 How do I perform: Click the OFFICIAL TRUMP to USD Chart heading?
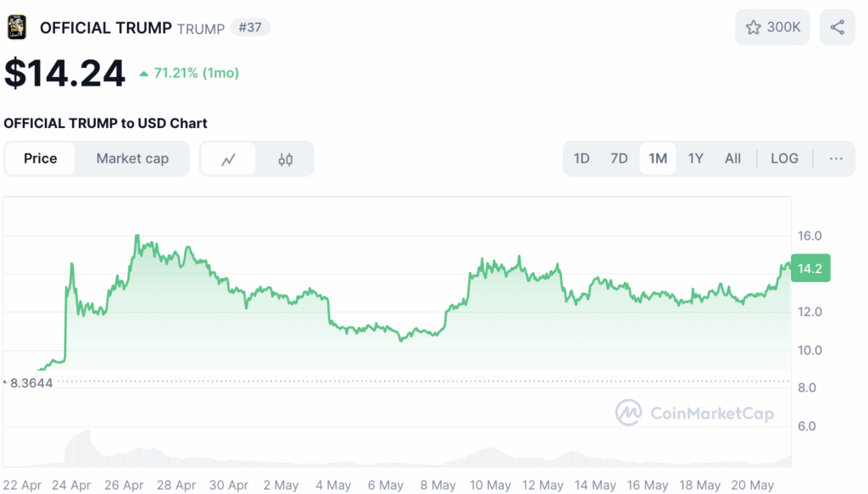coord(105,124)
